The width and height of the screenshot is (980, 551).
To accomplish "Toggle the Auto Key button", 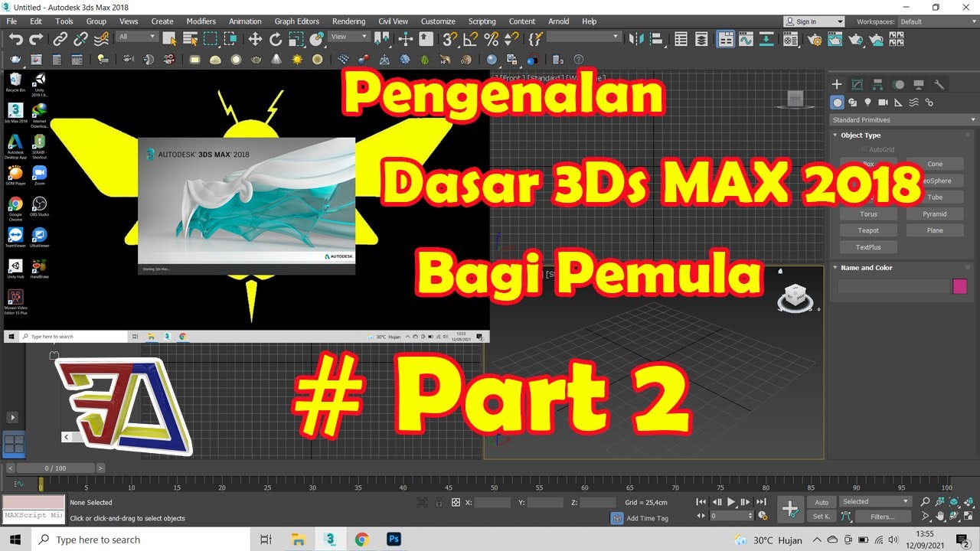I will (822, 503).
